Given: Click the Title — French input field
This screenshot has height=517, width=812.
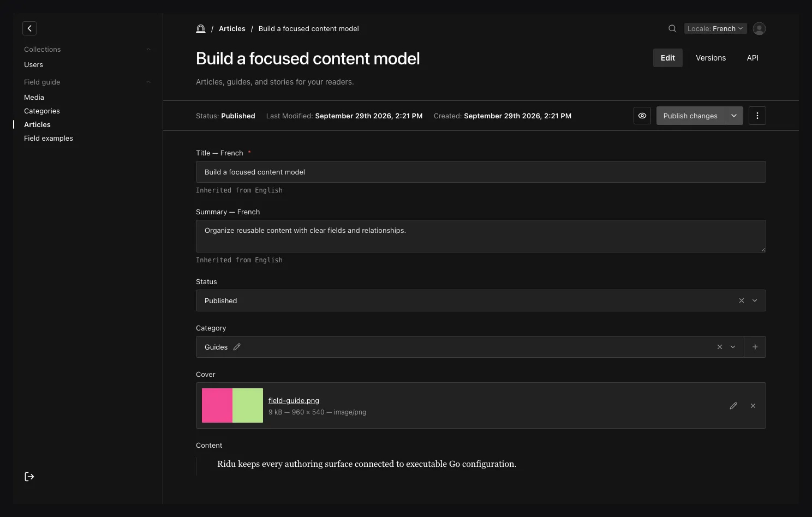Looking at the screenshot, I should coord(481,172).
